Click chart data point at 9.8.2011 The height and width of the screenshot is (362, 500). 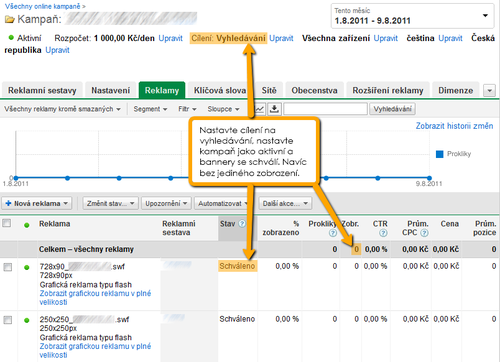coord(429,178)
